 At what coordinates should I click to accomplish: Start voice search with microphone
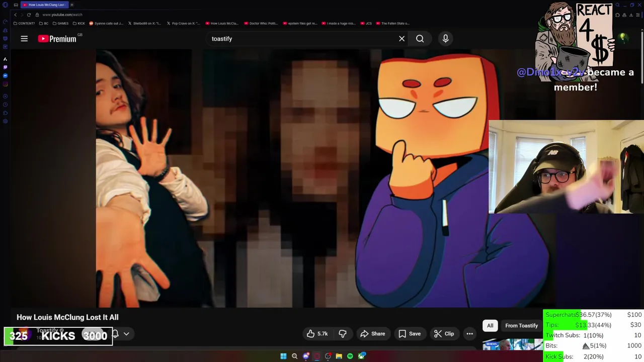445,39
